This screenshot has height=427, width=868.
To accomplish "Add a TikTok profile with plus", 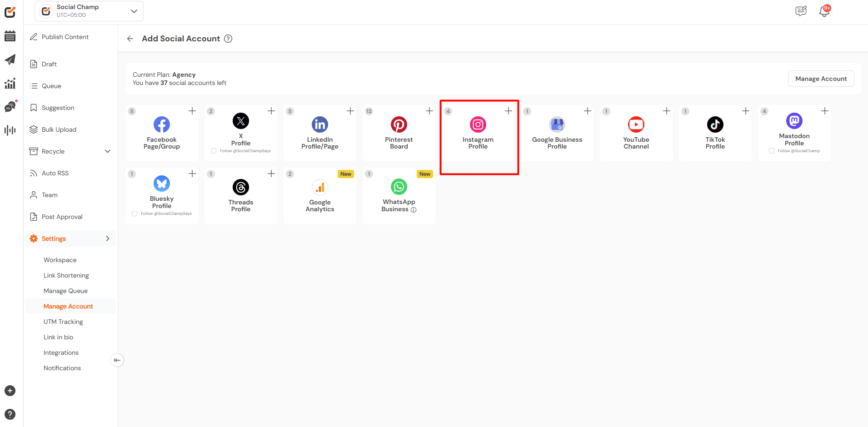I will [x=746, y=111].
